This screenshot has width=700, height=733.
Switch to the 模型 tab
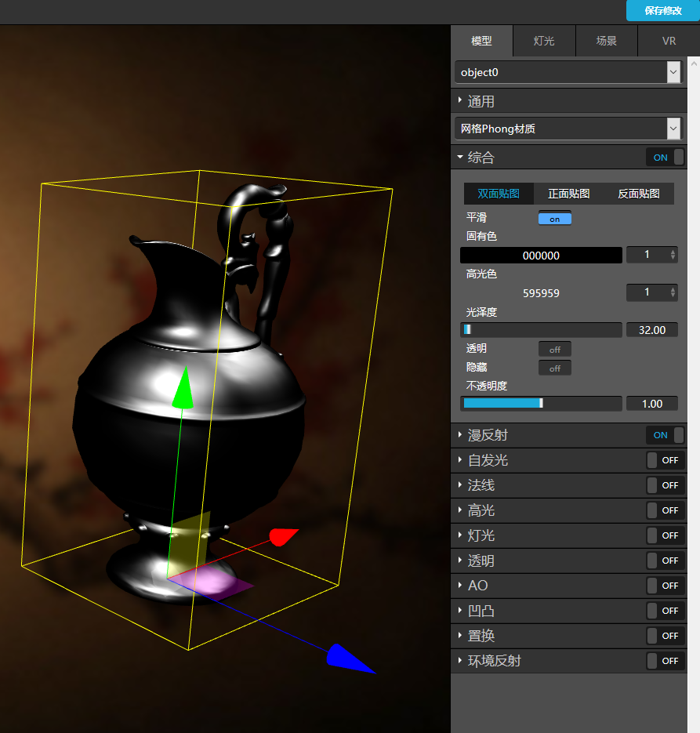[481, 41]
